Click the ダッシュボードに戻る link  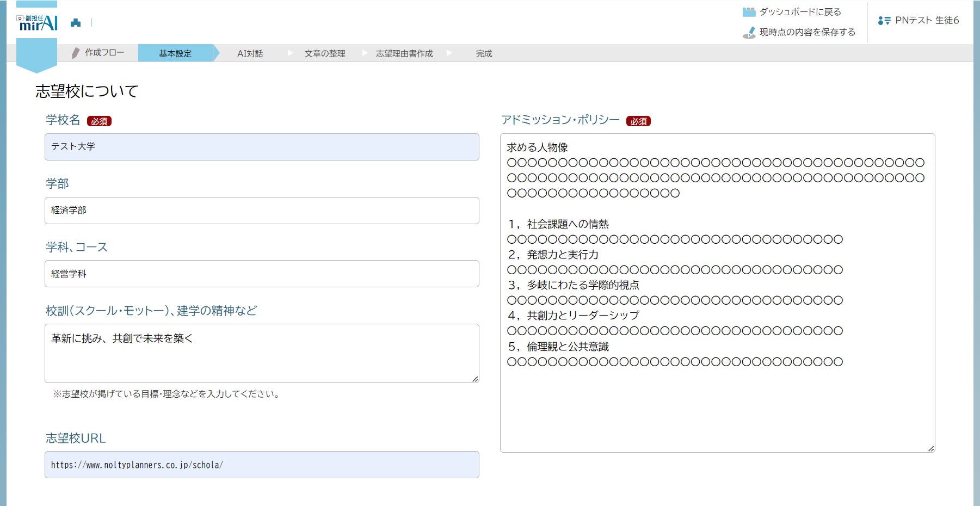click(x=800, y=12)
